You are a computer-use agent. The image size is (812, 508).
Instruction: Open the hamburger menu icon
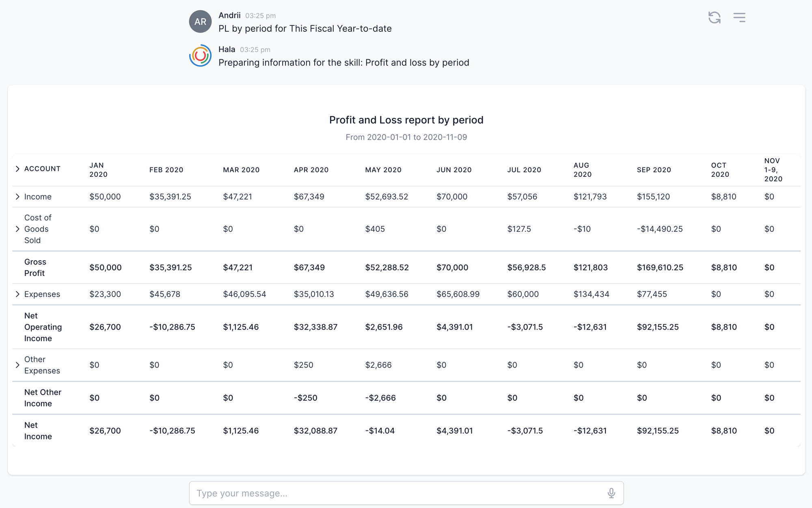pos(739,17)
